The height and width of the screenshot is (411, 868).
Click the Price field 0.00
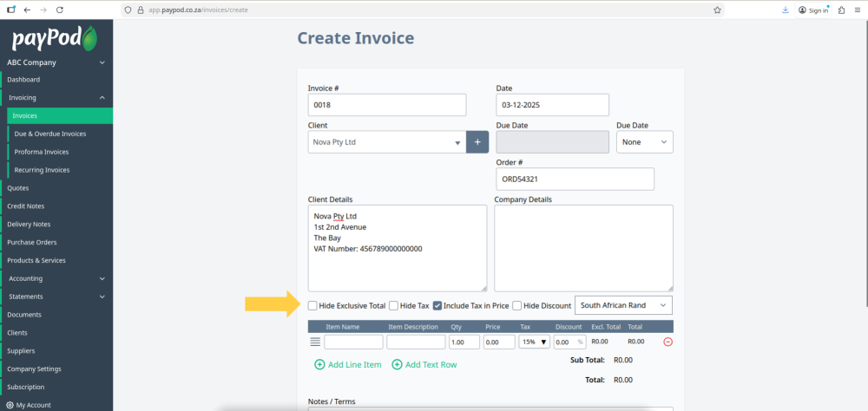click(499, 342)
